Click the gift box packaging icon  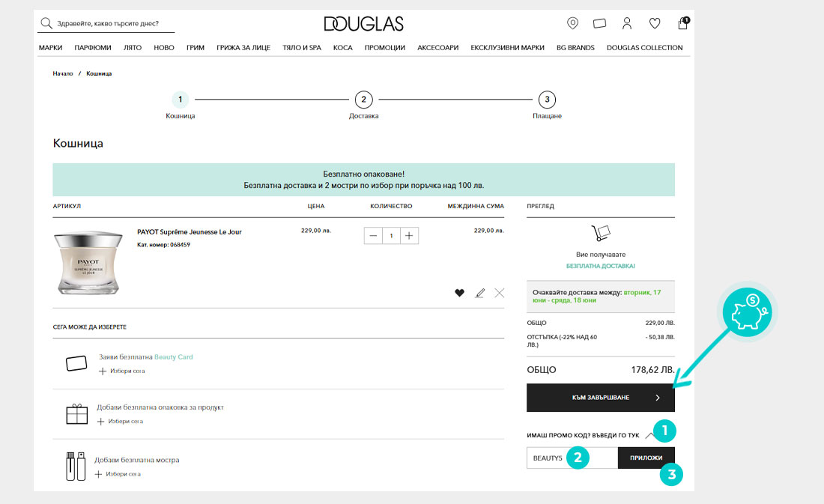pyautogui.click(x=76, y=413)
